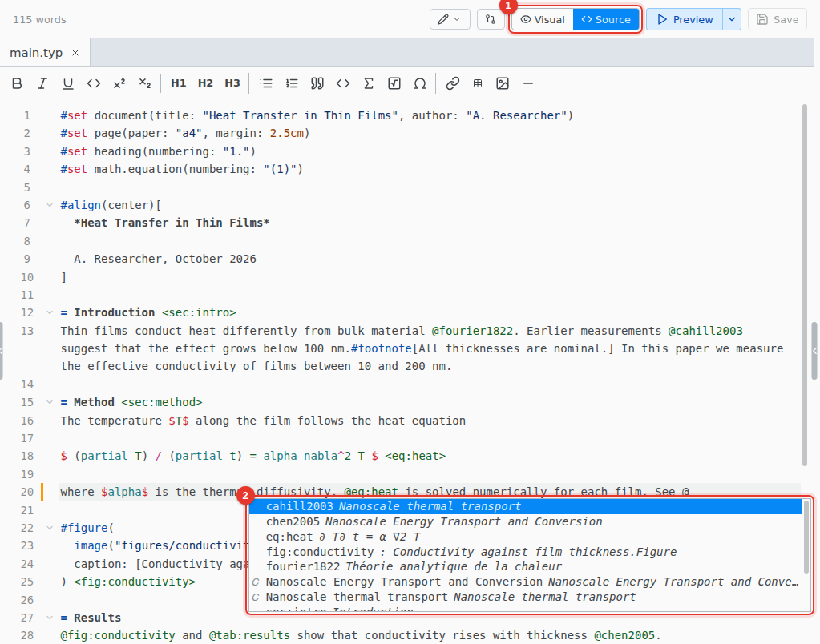Insert a level 1 heading (H1)
Screen dimensions: 820x644
click(x=178, y=83)
